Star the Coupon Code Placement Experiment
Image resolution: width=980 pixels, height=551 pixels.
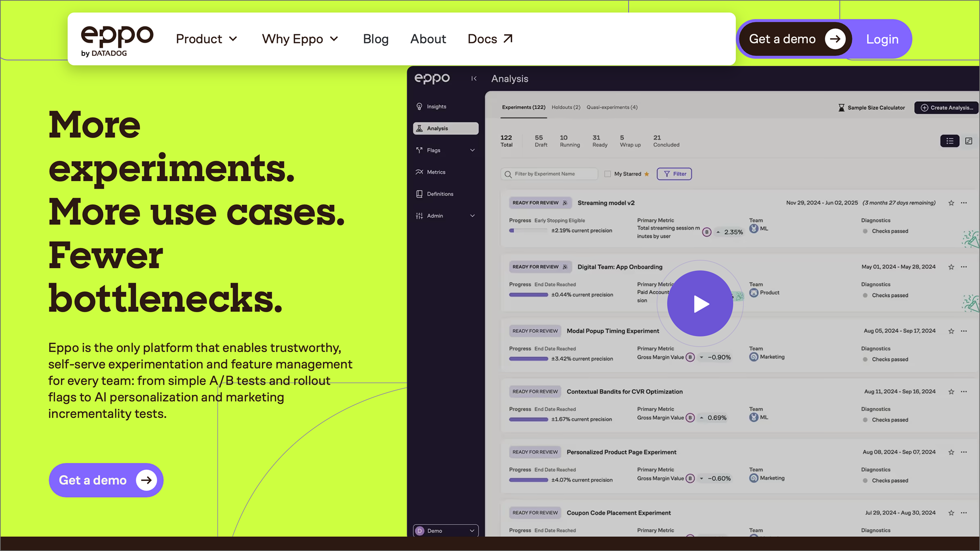tap(951, 513)
